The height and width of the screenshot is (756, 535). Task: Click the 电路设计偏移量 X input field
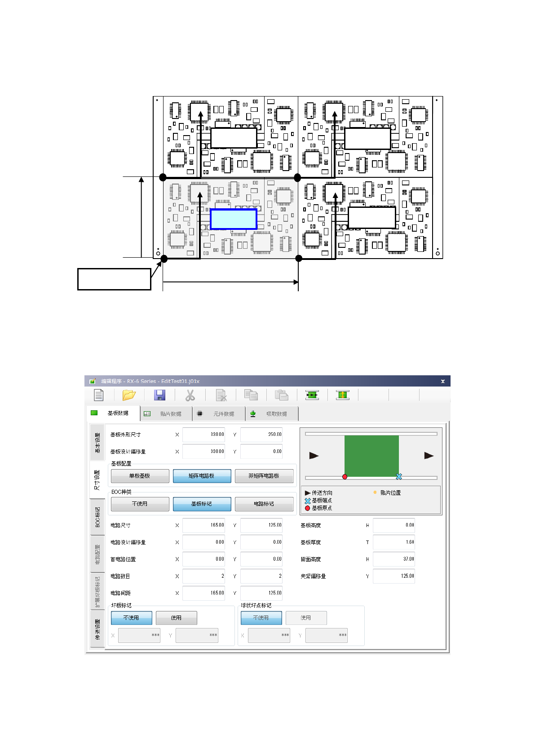[x=204, y=542]
